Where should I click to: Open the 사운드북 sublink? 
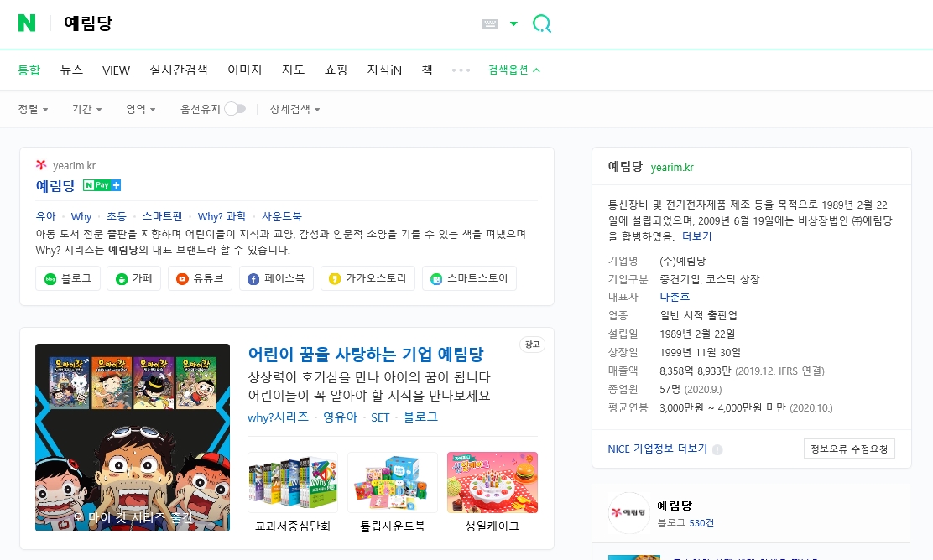pyautogui.click(x=282, y=216)
